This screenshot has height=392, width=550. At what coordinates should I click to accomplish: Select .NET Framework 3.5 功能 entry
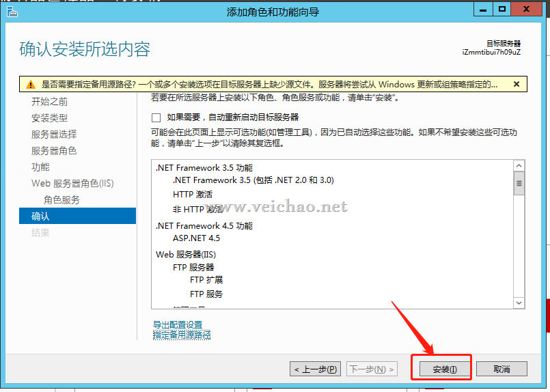[204, 168]
